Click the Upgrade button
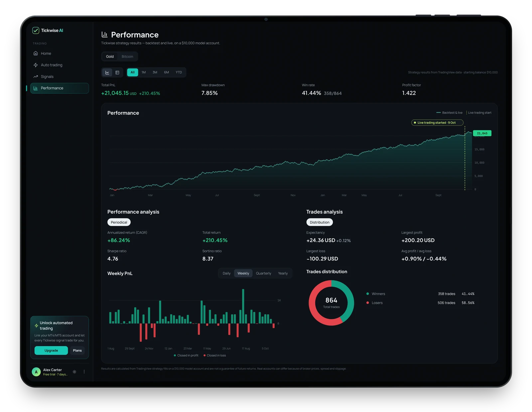 click(x=51, y=350)
